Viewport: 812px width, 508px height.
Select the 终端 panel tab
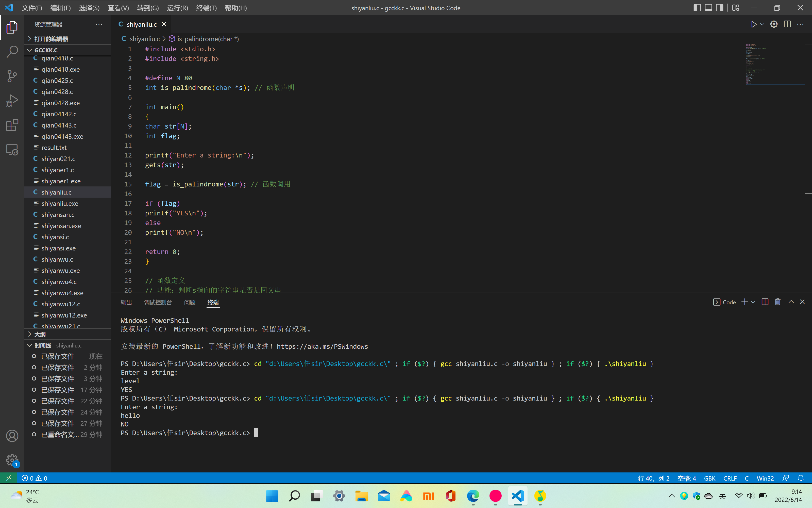coord(213,302)
